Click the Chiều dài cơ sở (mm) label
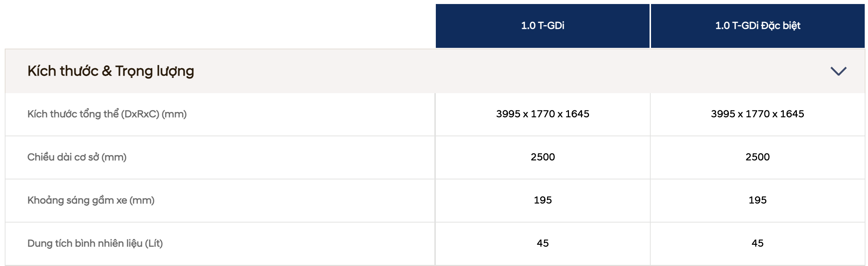Screen dimensions: 868x266 coord(77,157)
